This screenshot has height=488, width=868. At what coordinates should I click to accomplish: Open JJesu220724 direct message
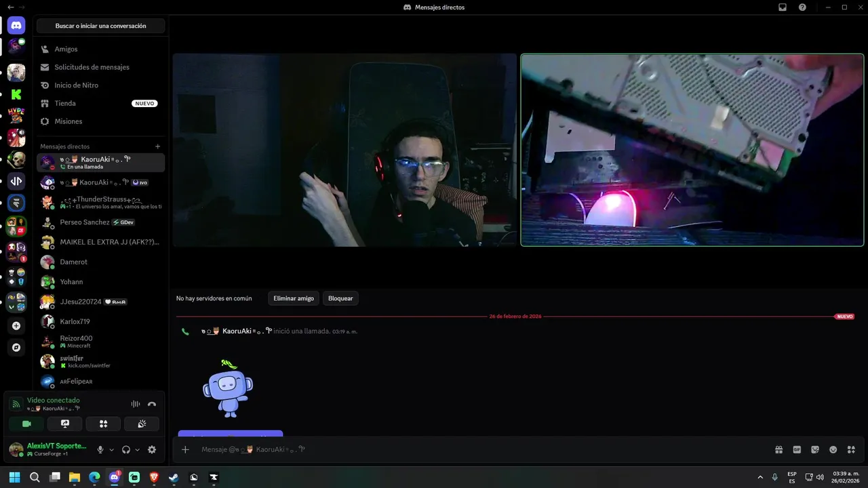tap(101, 302)
